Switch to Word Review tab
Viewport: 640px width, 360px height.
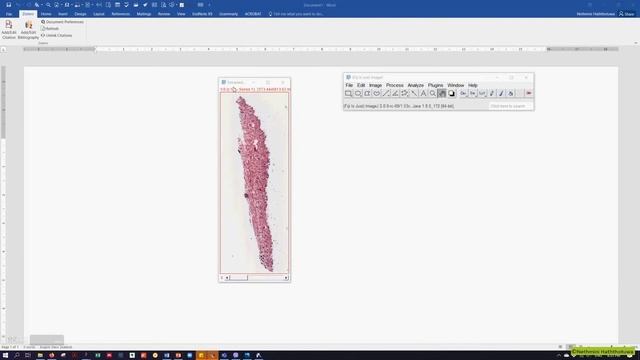point(164,14)
